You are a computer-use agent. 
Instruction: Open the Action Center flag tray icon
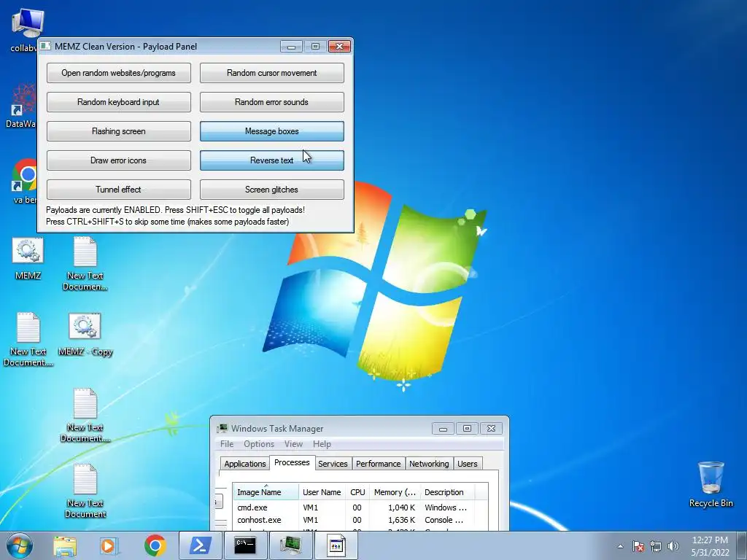[x=638, y=546]
